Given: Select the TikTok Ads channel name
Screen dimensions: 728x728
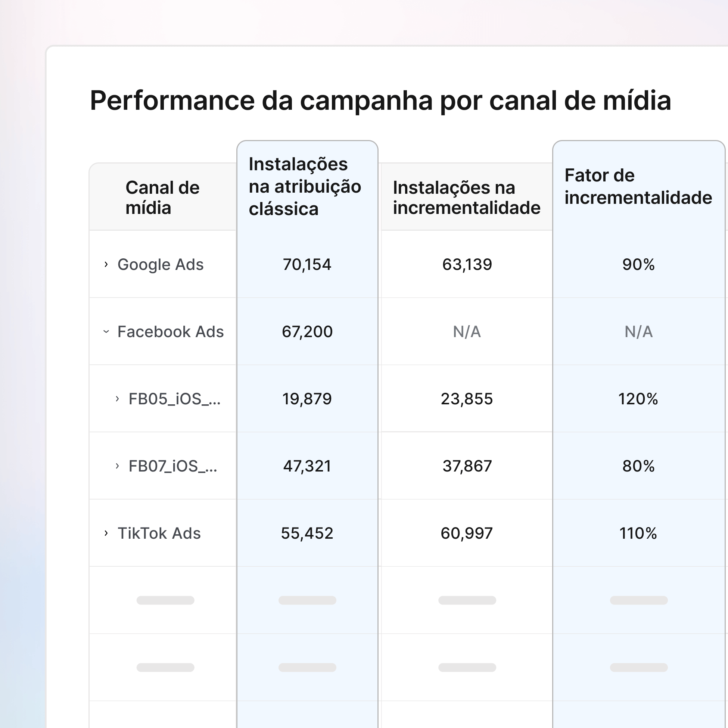Looking at the screenshot, I should [x=159, y=533].
